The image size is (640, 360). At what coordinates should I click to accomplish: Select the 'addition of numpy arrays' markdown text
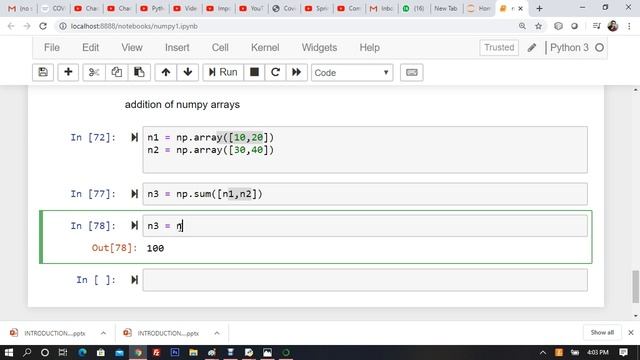182,104
